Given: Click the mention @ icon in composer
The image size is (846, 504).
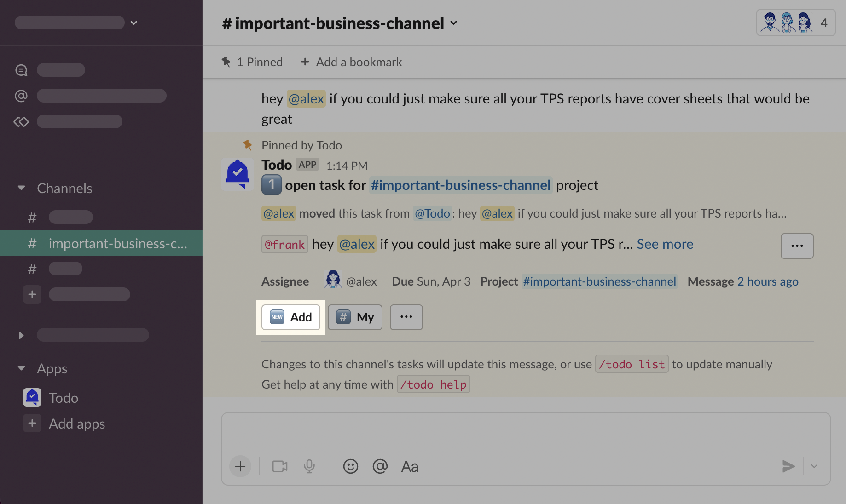Looking at the screenshot, I should [x=380, y=466].
